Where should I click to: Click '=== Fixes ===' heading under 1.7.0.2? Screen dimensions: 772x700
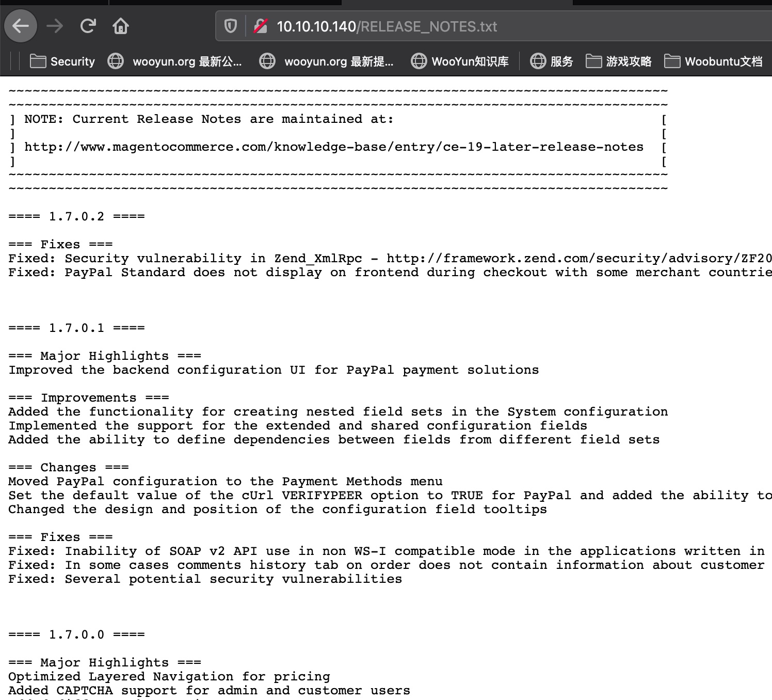click(60, 245)
